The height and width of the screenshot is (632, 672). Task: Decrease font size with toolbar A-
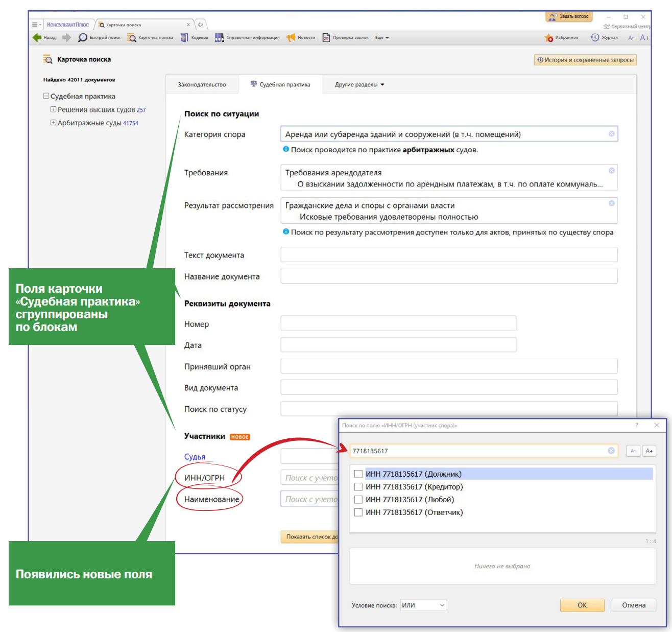[631, 37]
